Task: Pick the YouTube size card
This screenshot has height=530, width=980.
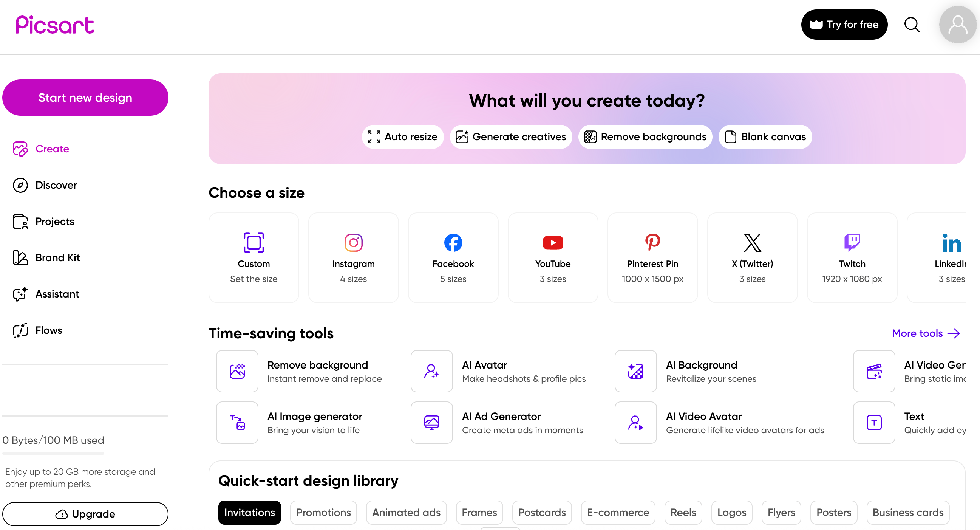Action: tap(552, 257)
